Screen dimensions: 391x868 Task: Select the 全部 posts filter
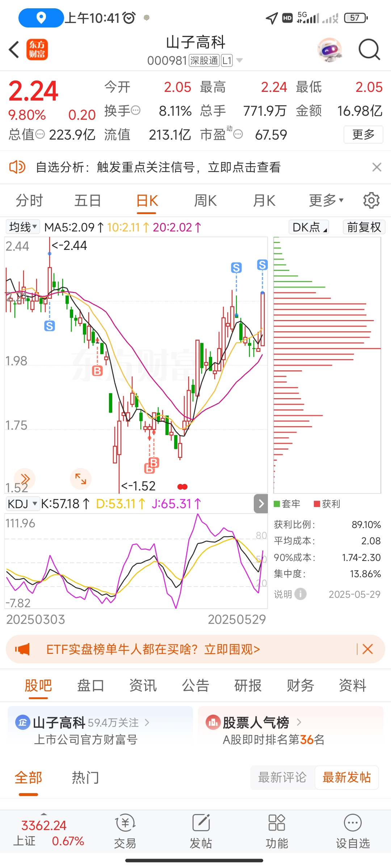click(x=28, y=777)
